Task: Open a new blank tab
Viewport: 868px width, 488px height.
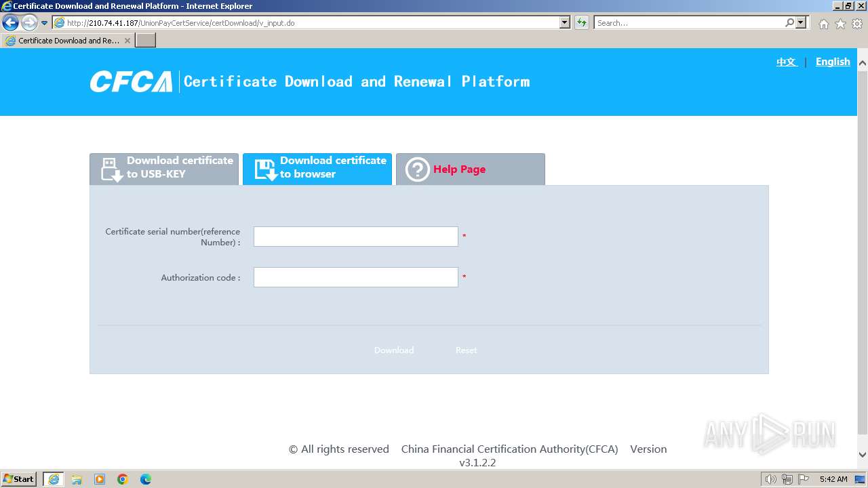Action: coord(146,41)
